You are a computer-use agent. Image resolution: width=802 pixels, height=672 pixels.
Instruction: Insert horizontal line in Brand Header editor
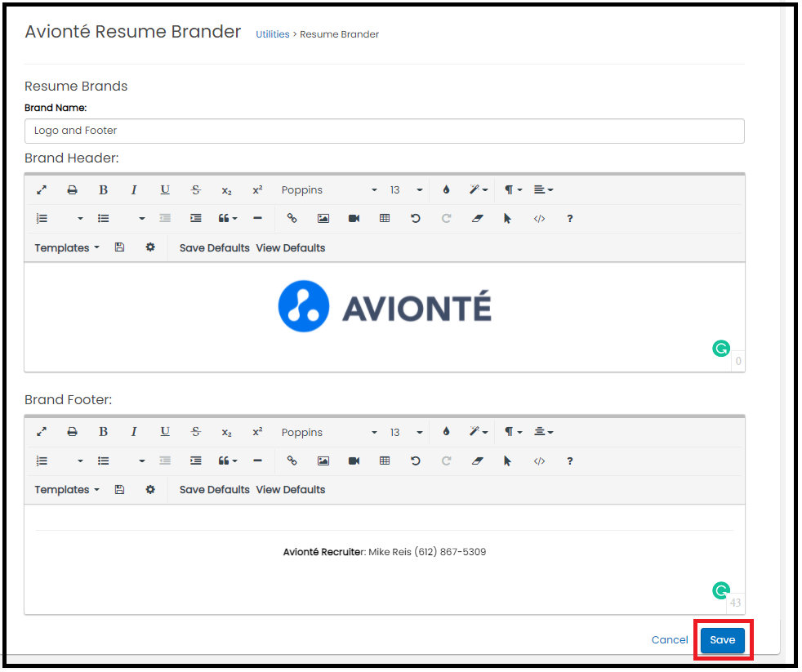[257, 218]
